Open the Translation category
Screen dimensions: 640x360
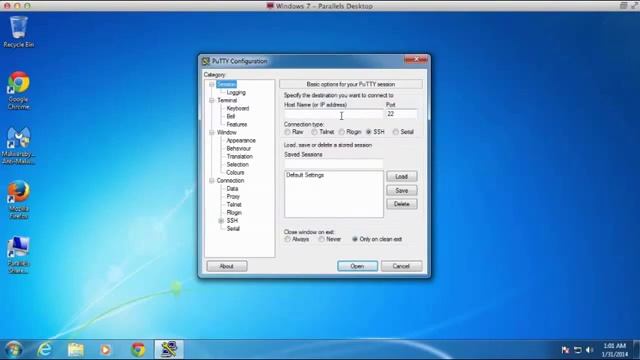[x=240, y=157]
